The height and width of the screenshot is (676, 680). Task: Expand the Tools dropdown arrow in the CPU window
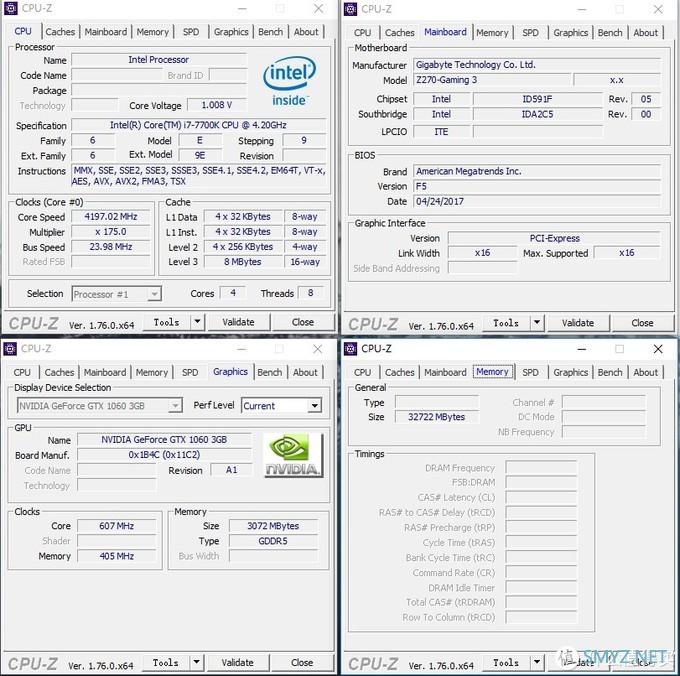pyautogui.click(x=197, y=322)
